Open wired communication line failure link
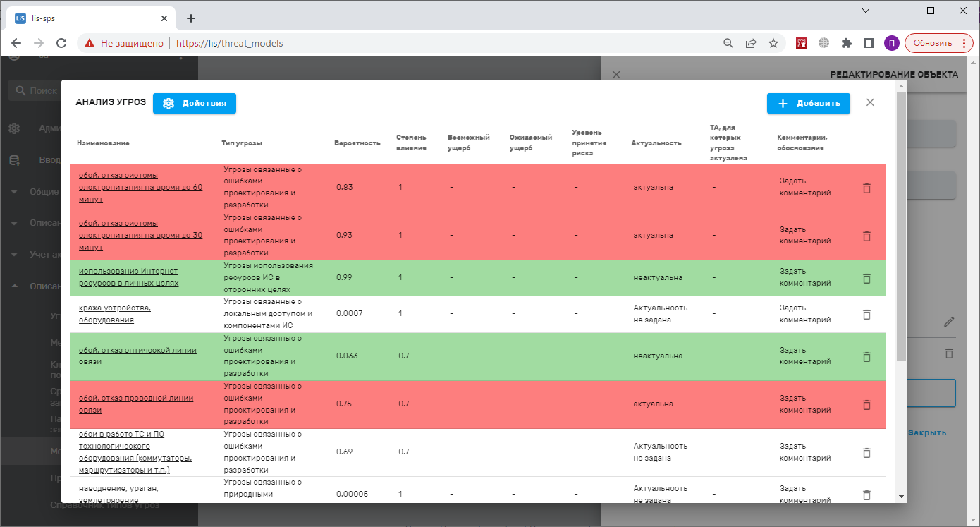Viewport: 980px width, 527px height. click(x=136, y=404)
